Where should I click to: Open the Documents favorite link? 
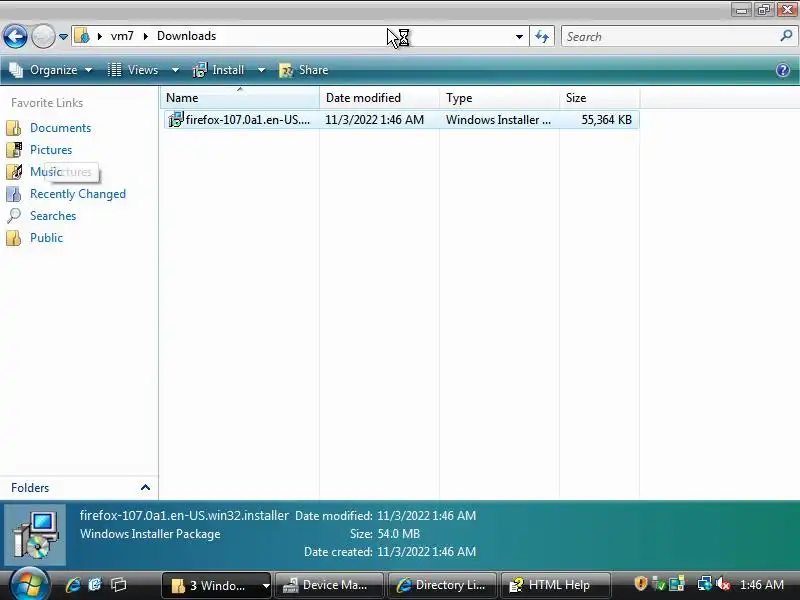(x=60, y=128)
